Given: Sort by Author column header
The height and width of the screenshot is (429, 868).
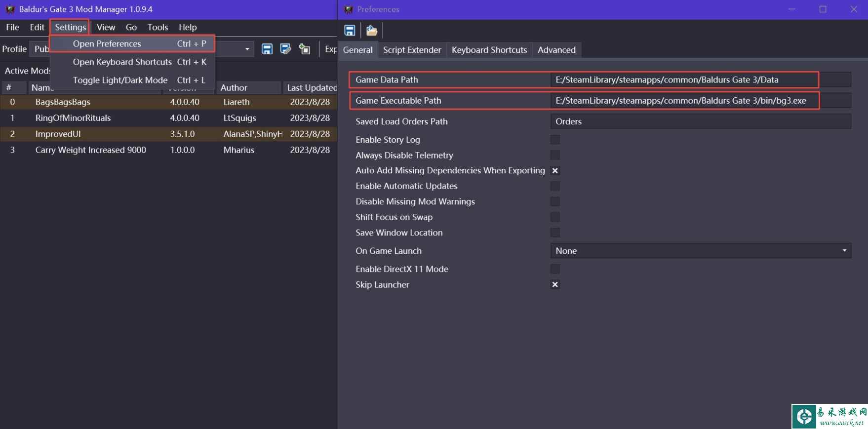Looking at the screenshot, I should tap(249, 87).
